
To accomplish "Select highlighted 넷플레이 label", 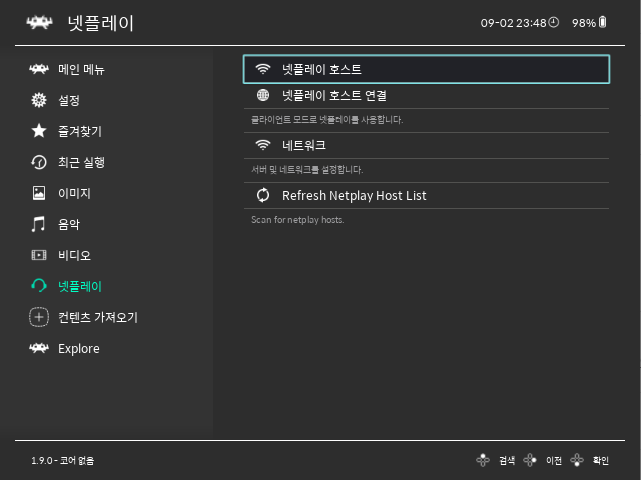I will coord(80,286).
